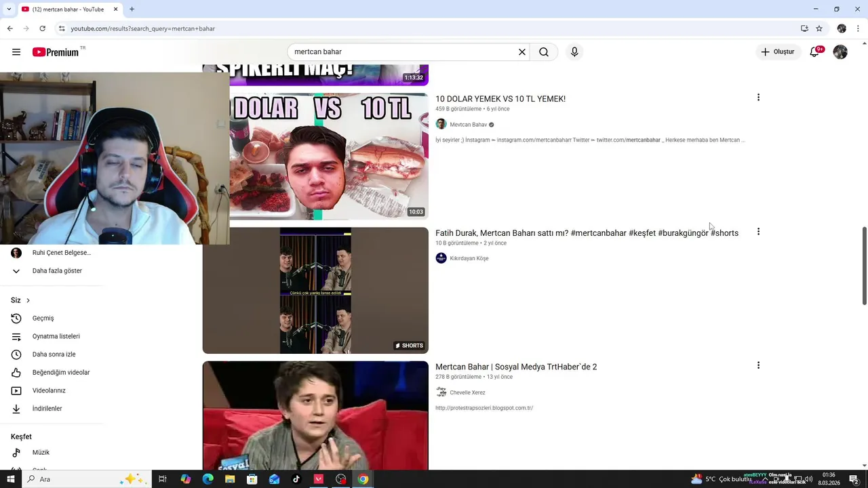This screenshot has width=868, height=488.
Task: Open the notifications bell
Action: coord(814,52)
